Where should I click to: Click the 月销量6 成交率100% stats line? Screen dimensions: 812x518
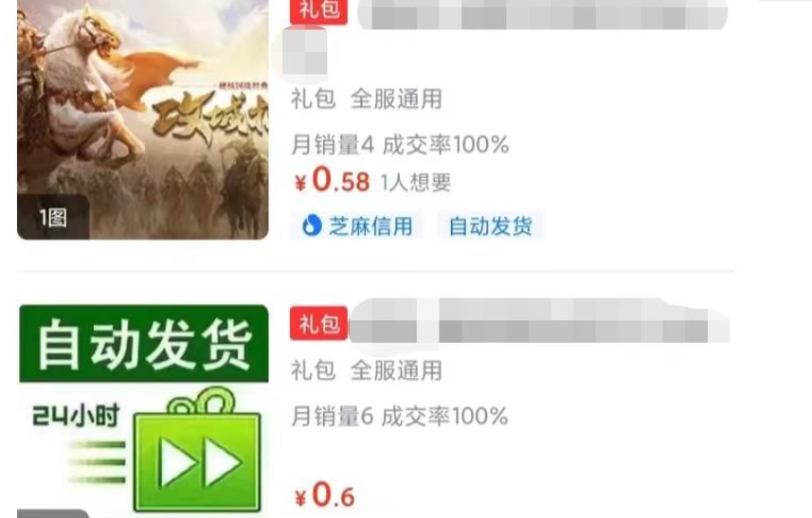point(399,416)
